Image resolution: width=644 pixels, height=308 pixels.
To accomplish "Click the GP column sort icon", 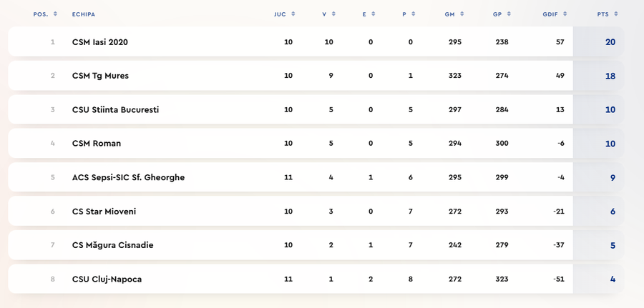I will [509, 14].
